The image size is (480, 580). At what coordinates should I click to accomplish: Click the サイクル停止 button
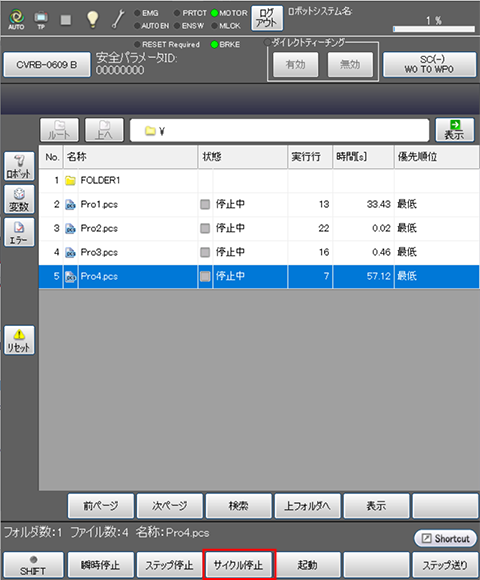pos(239,565)
